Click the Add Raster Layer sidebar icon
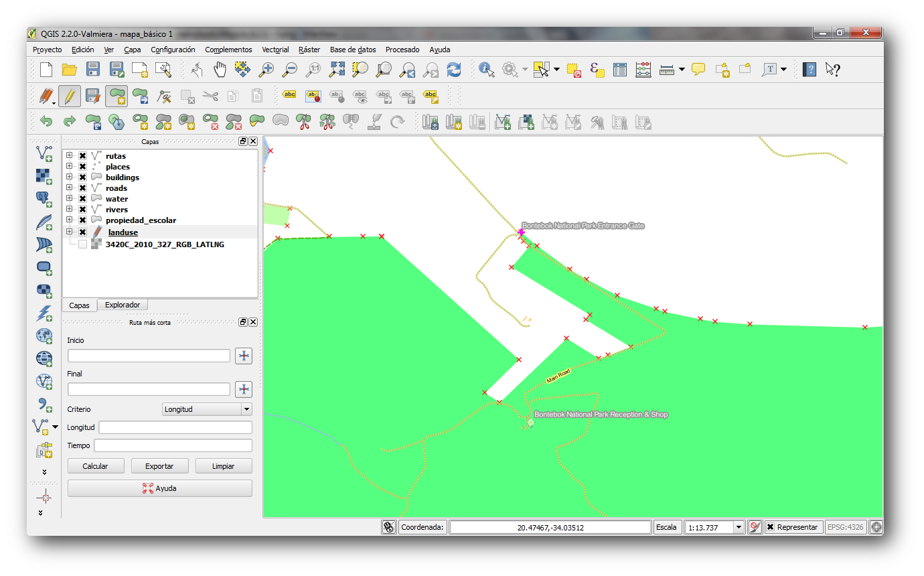Screen dimensions: 924x576 click(x=44, y=176)
